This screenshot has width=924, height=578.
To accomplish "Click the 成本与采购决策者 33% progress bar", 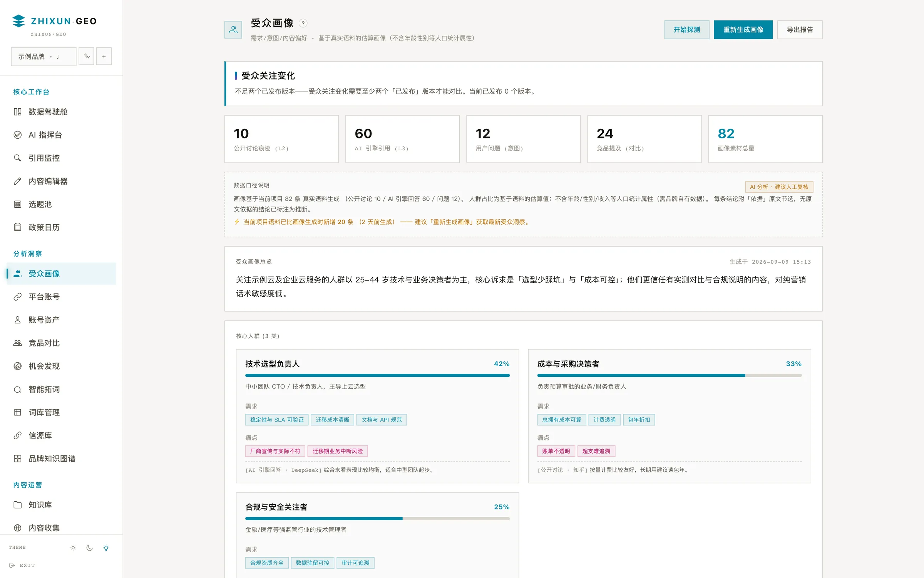I will coord(670,375).
